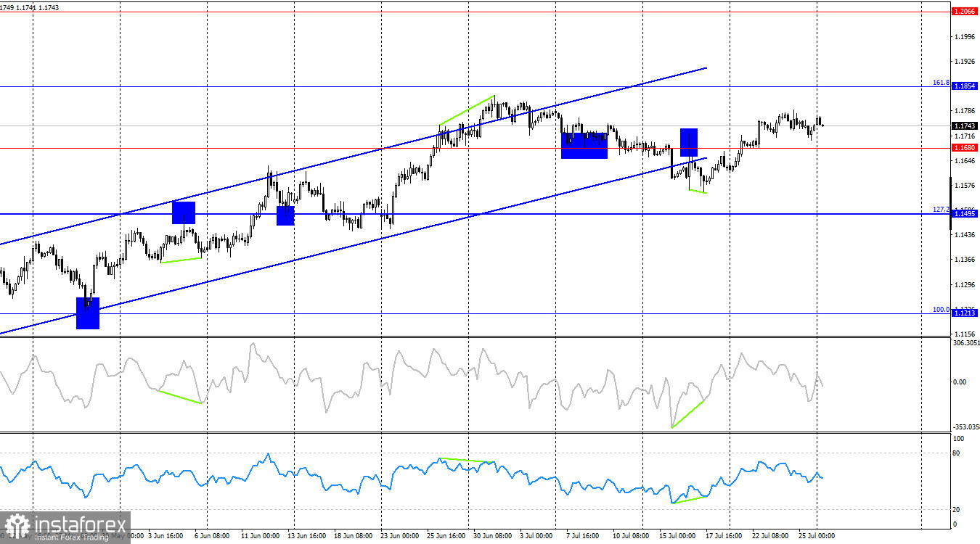Click the 1.1996 price scale value
980x544 pixels.
[x=965, y=36]
